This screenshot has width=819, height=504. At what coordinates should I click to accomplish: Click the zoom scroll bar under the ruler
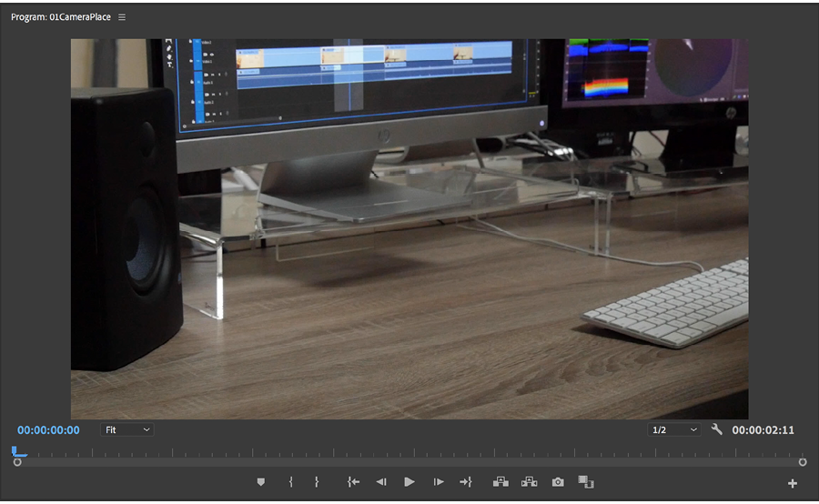point(410,462)
